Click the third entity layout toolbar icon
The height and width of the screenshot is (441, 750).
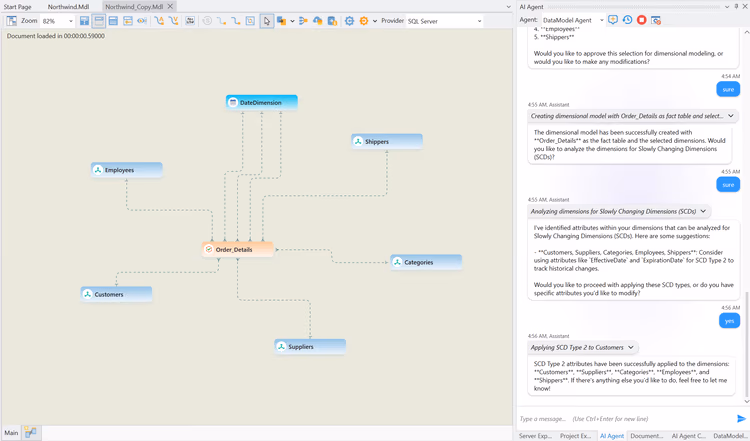tap(113, 21)
